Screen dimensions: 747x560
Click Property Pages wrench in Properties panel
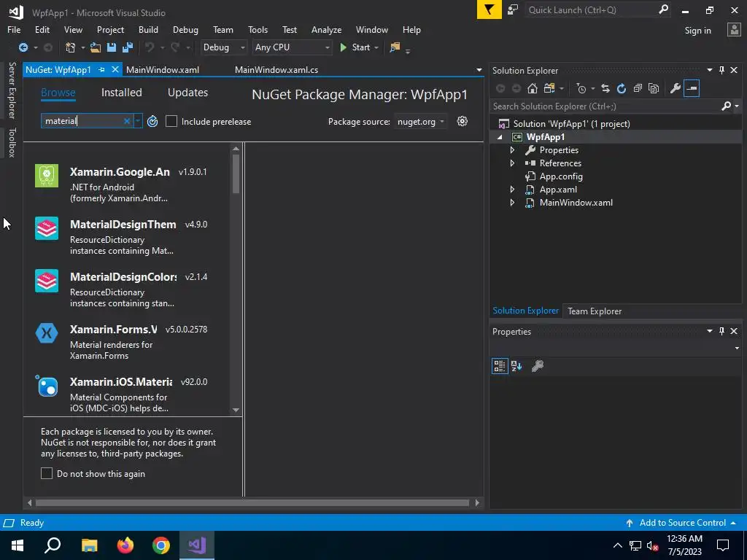[538, 366]
